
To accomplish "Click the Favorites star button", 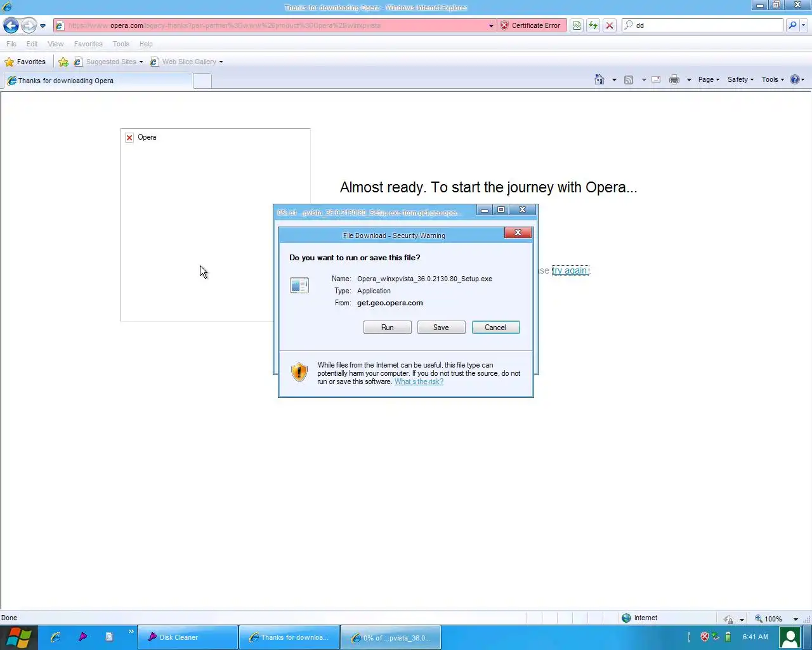I will (25, 62).
